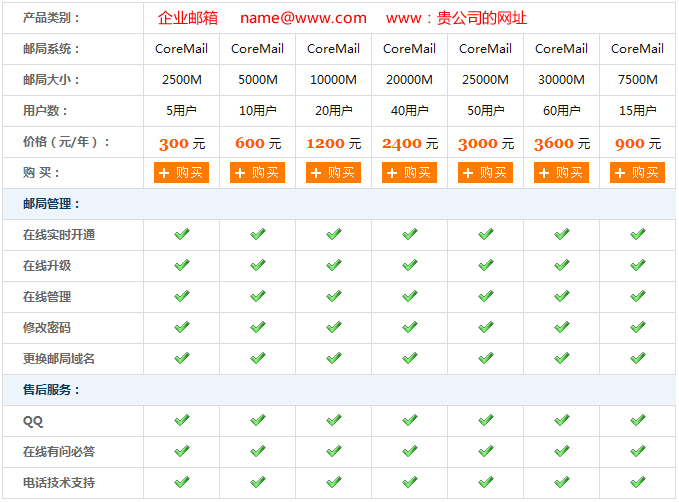The image size is (679, 502).
Task: Buy the 900 元 plan
Action: (637, 173)
